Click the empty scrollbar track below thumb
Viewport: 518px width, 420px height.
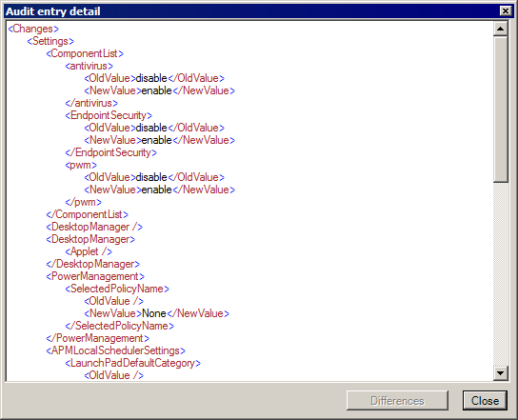coord(501,274)
